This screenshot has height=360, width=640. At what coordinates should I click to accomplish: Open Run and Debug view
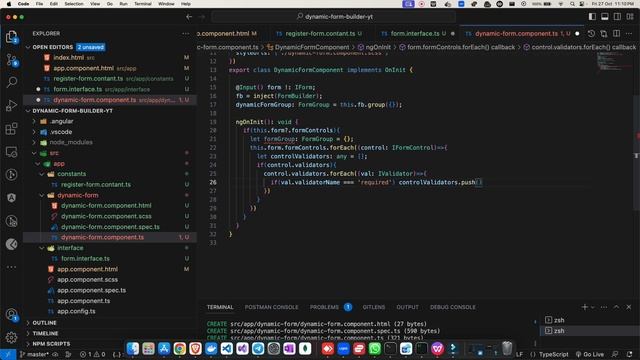(x=11, y=105)
